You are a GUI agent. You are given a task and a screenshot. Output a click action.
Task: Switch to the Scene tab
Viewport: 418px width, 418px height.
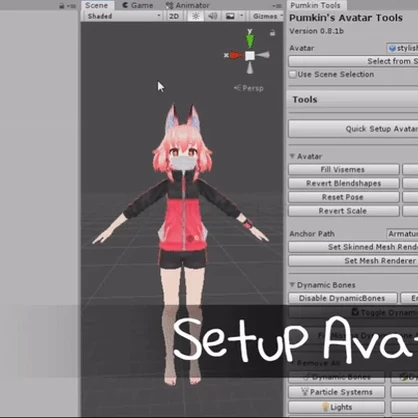click(x=96, y=5)
